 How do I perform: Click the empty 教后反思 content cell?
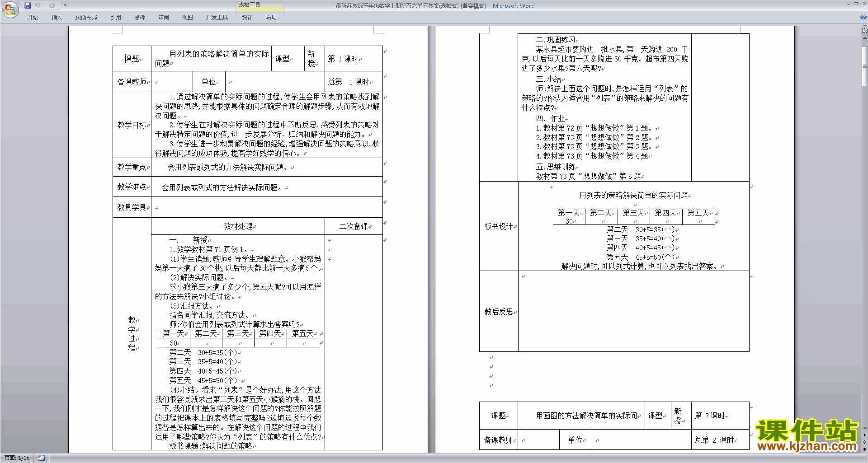[x=633, y=312]
